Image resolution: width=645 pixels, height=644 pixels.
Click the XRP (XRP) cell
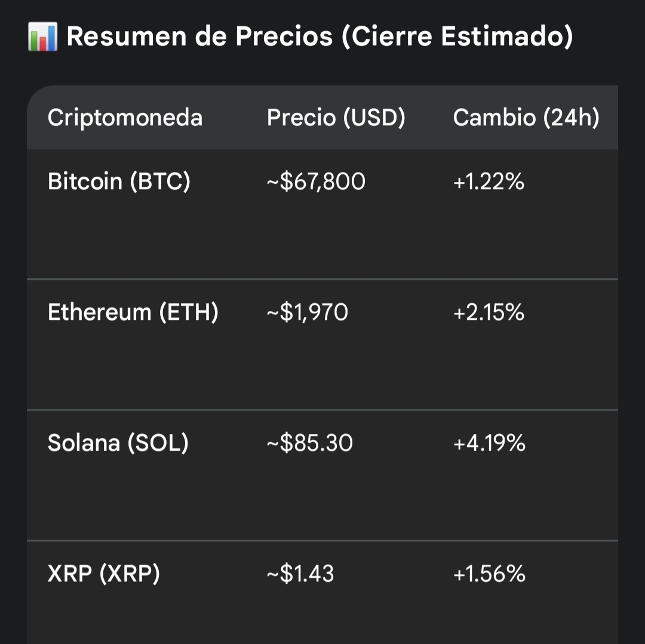[x=103, y=574]
